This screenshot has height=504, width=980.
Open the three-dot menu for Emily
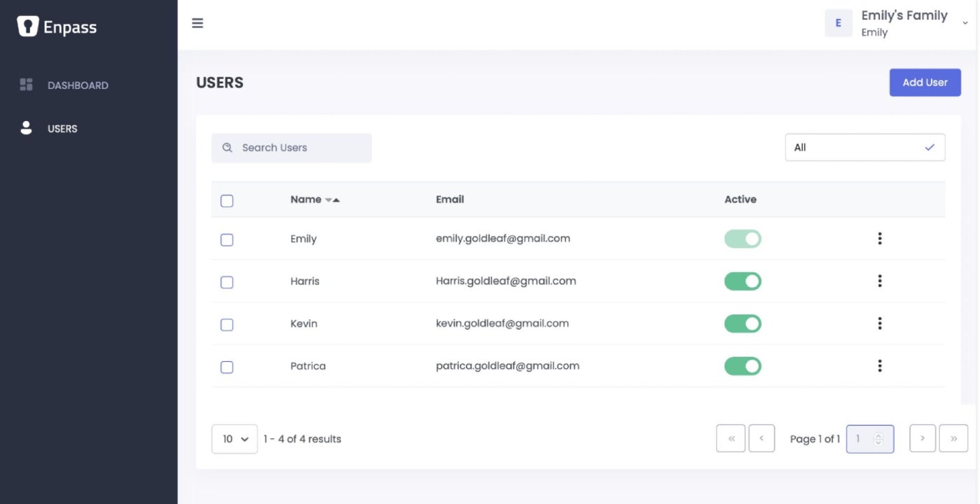point(879,239)
